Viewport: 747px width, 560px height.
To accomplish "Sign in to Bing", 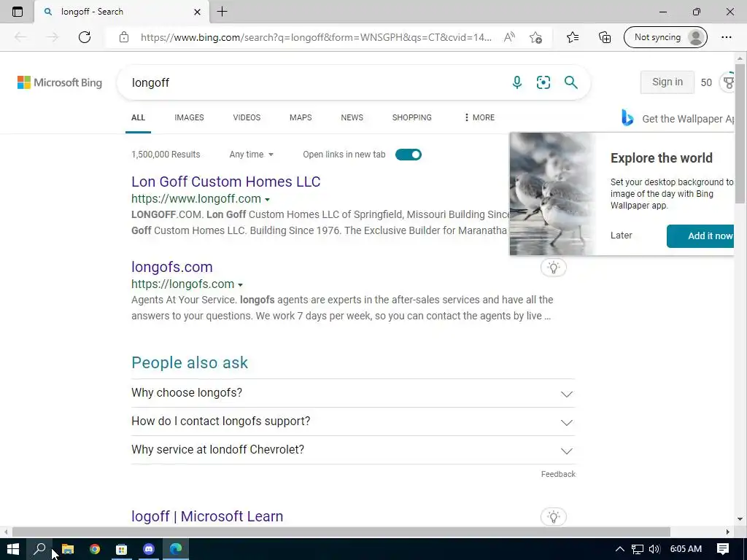I will click(667, 82).
